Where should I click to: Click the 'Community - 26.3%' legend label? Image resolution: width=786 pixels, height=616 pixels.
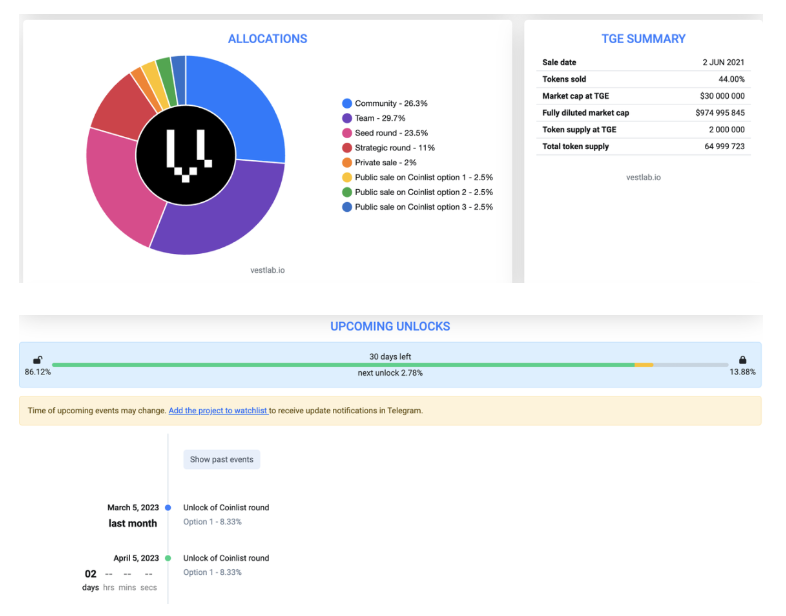pyautogui.click(x=391, y=103)
